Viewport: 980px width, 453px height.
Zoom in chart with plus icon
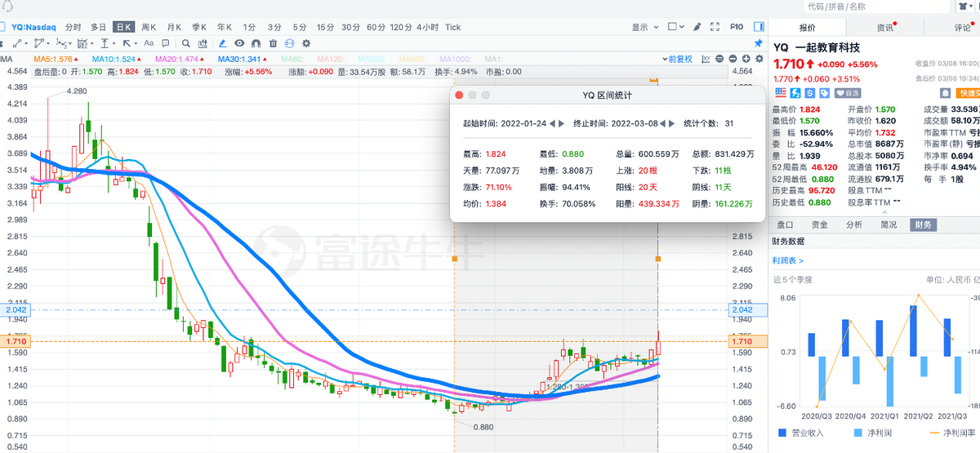[746, 59]
